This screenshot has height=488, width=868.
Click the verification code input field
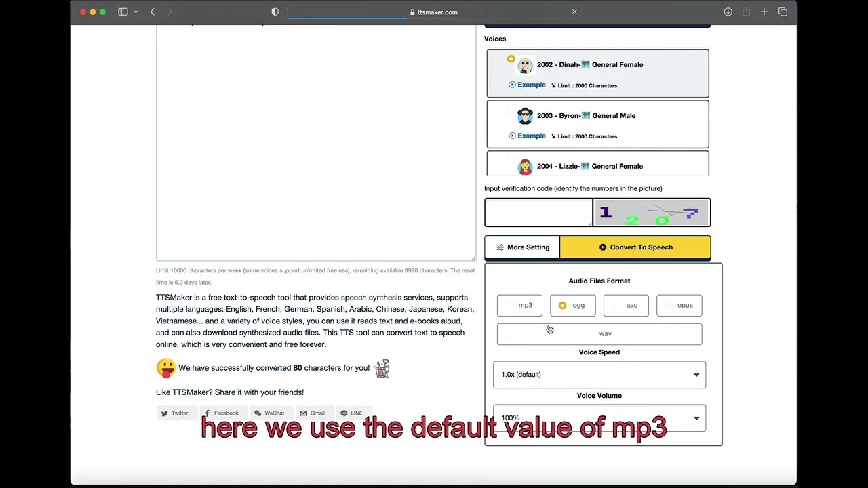[x=538, y=212]
